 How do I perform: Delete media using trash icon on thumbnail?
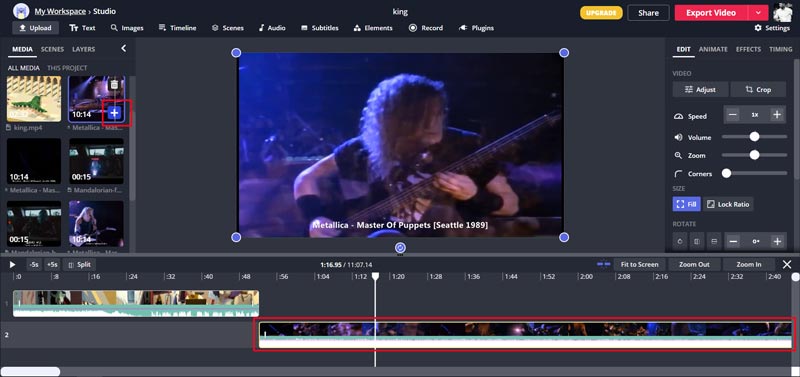click(x=114, y=85)
